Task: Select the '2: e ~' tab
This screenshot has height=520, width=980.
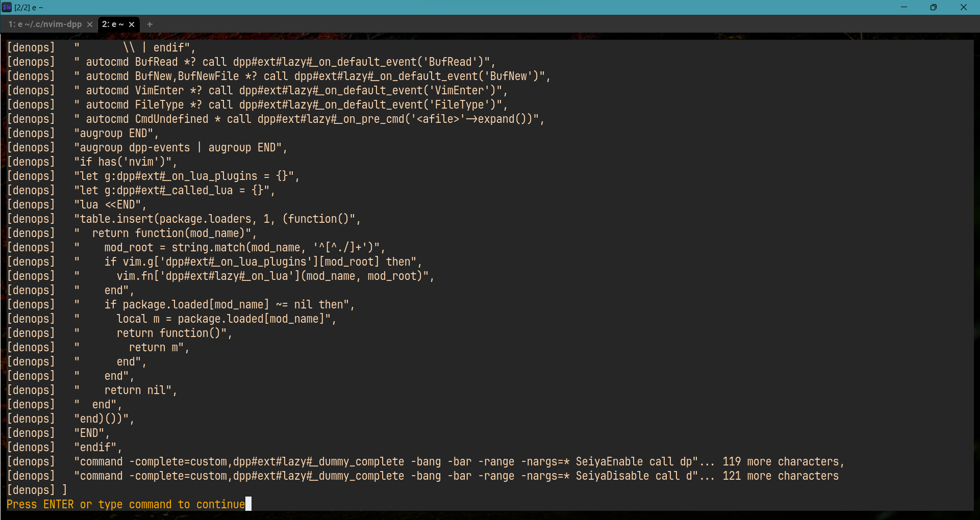Action: click(x=113, y=24)
